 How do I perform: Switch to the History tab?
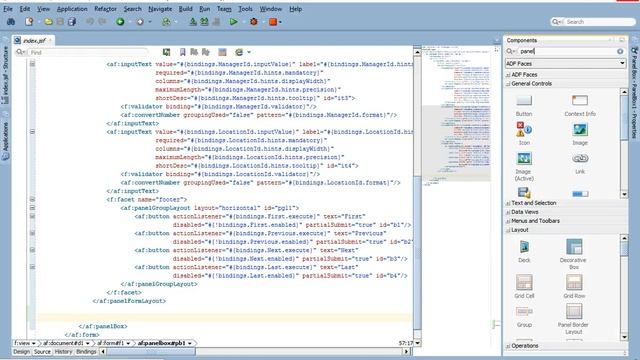point(63,351)
